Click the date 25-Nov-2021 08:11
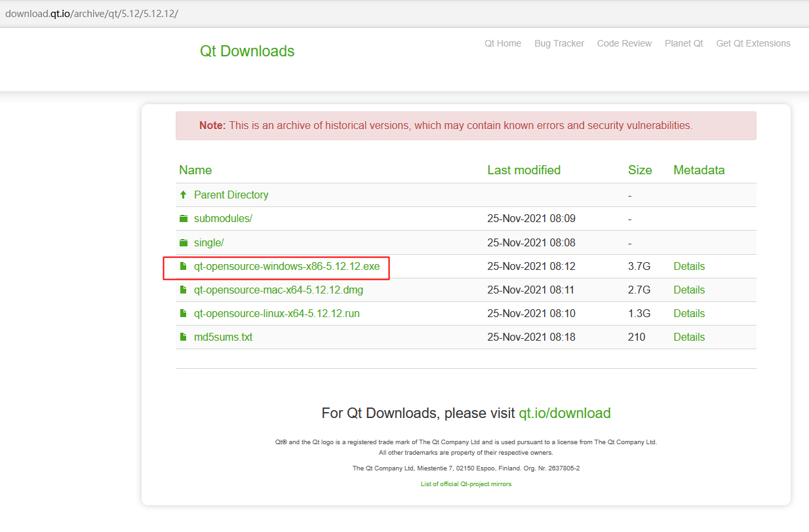Image resolution: width=809 pixels, height=532 pixels. point(531,290)
